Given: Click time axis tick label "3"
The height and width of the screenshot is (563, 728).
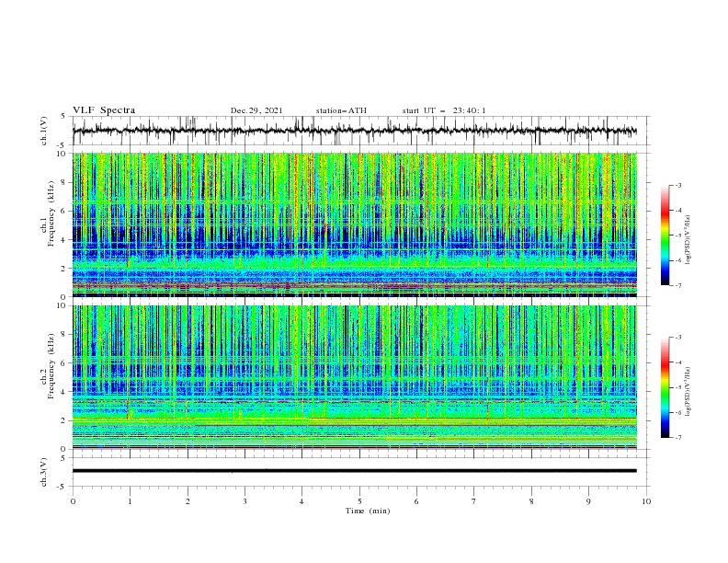Looking at the screenshot, I should (x=245, y=501).
